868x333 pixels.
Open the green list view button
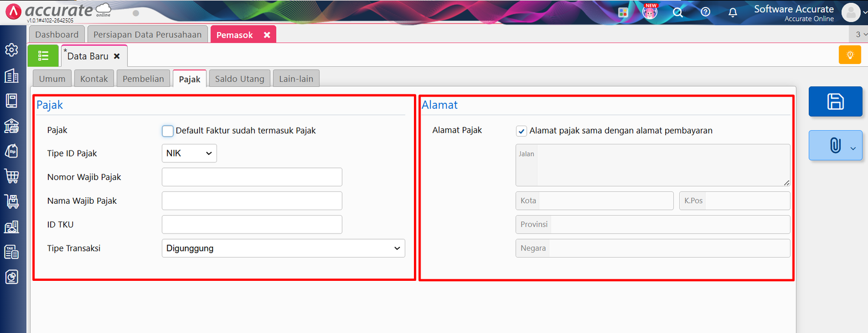click(43, 55)
